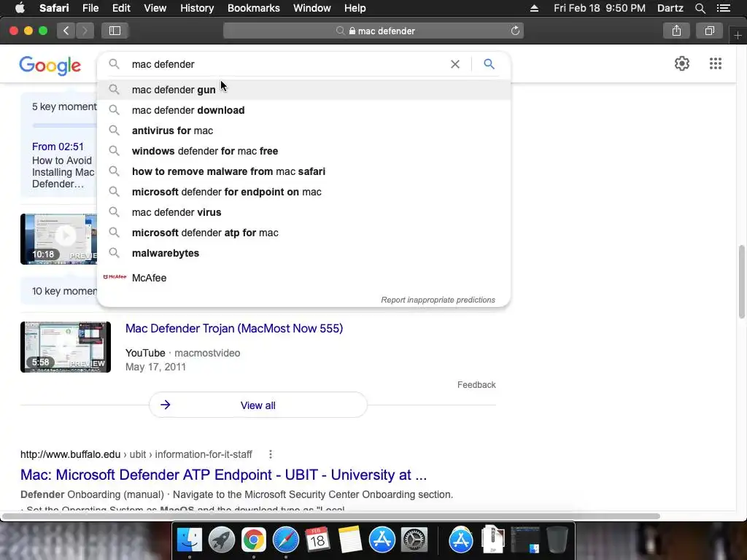
Task: Open the History menu
Action: [x=197, y=8]
